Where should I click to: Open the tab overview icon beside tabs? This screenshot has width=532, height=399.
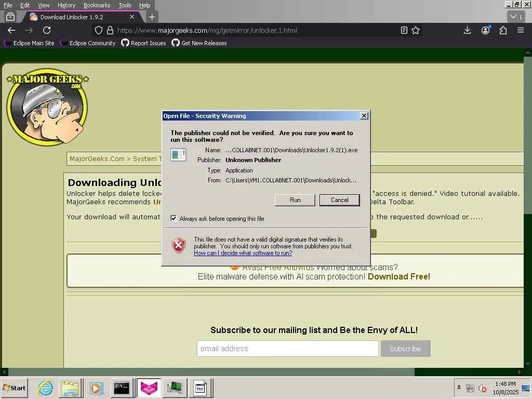click(x=10, y=17)
